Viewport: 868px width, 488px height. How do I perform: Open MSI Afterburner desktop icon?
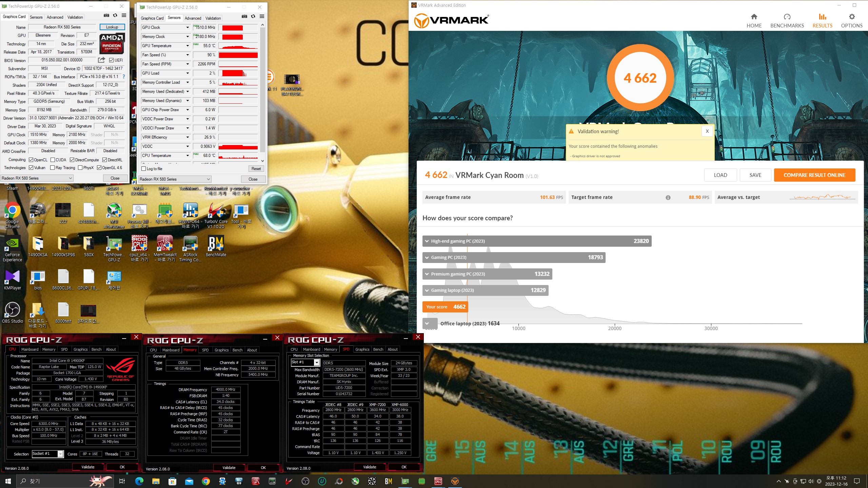[x=114, y=215]
